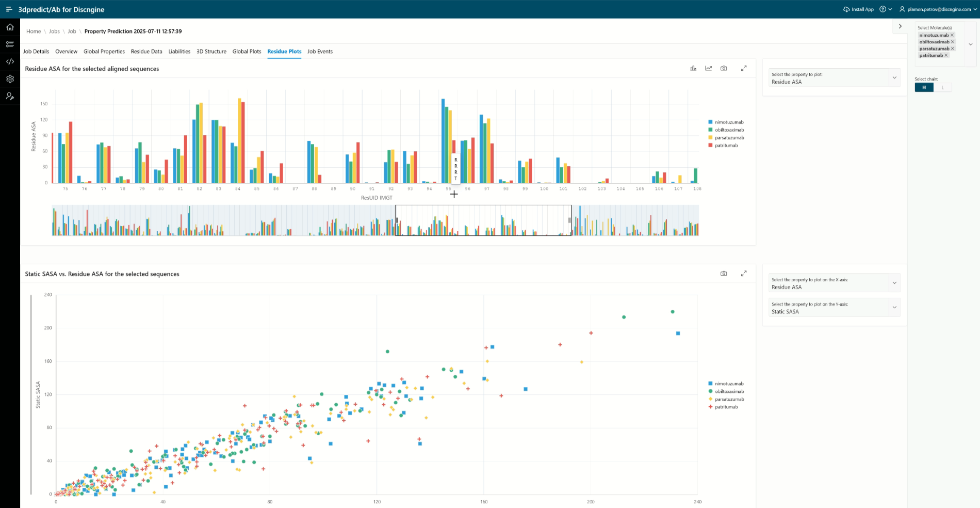This screenshot has height=508, width=980.
Task: Expand the Residue ASA chart to fullscreen
Action: [x=744, y=68]
